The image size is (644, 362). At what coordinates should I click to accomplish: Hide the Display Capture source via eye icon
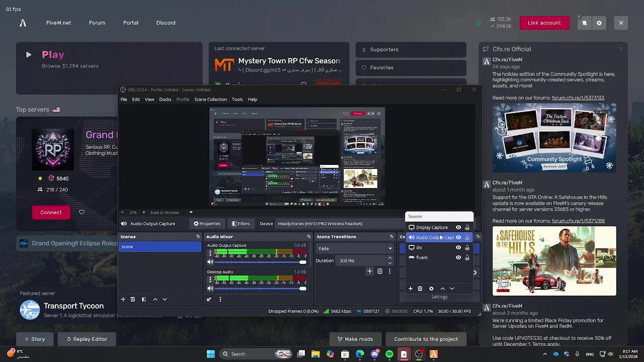[458, 227]
